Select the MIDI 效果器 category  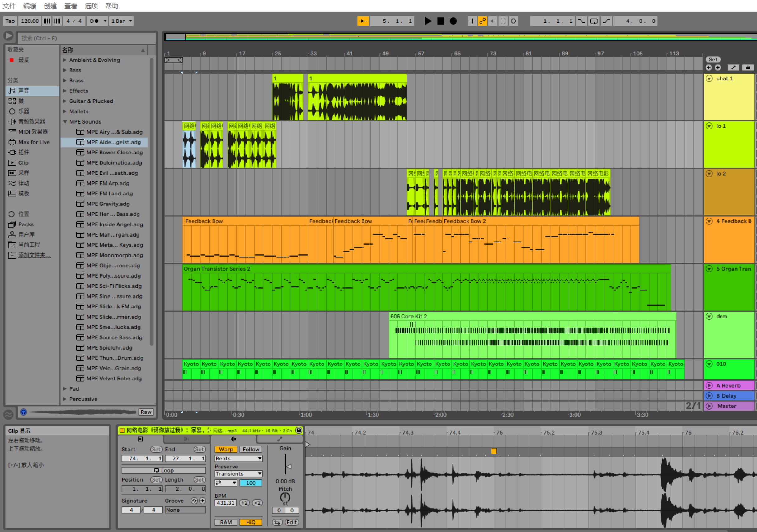[x=32, y=132]
